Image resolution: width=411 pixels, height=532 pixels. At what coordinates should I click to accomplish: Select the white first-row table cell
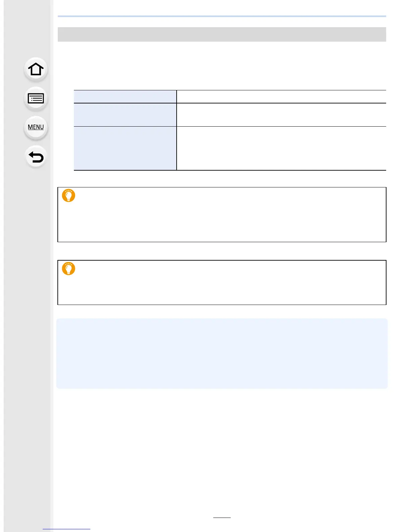click(281, 96)
